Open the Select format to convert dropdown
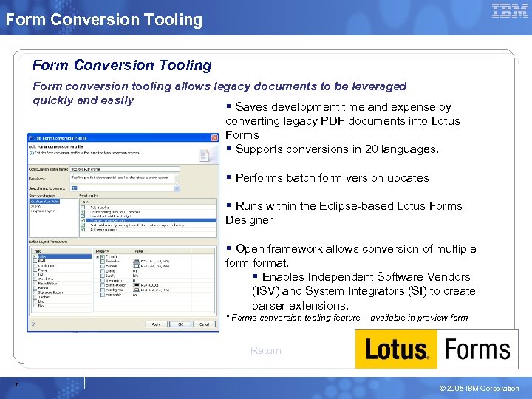This screenshot has height=399, width=532. [177, 188]
